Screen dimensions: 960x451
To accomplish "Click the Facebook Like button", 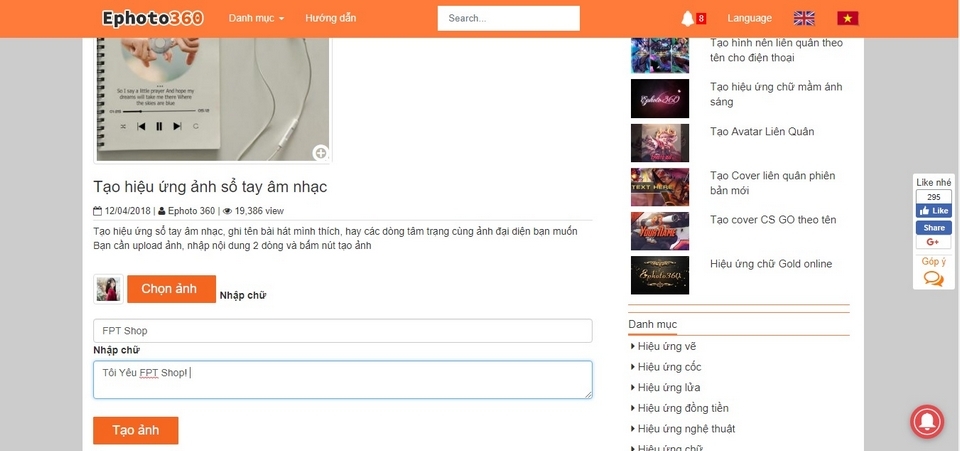I will coord(934,211).
